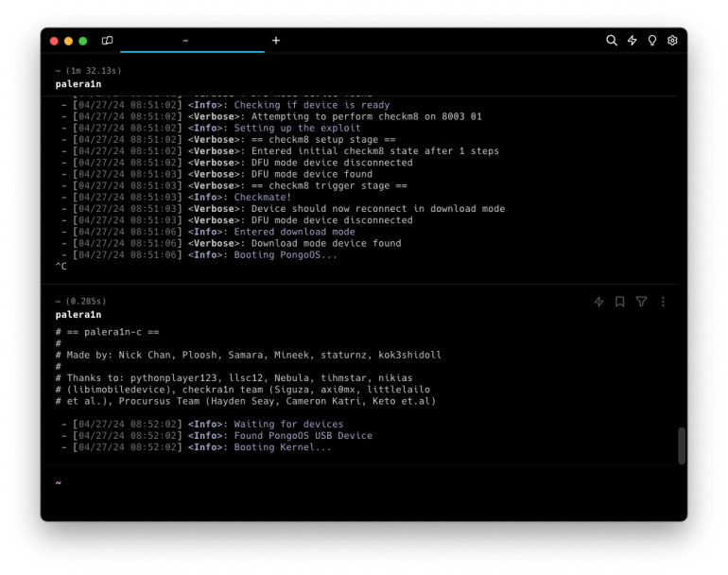This screenshot has height=575, width=728.
Task: Select the '~' terminal tab
Action: (192, 41)
